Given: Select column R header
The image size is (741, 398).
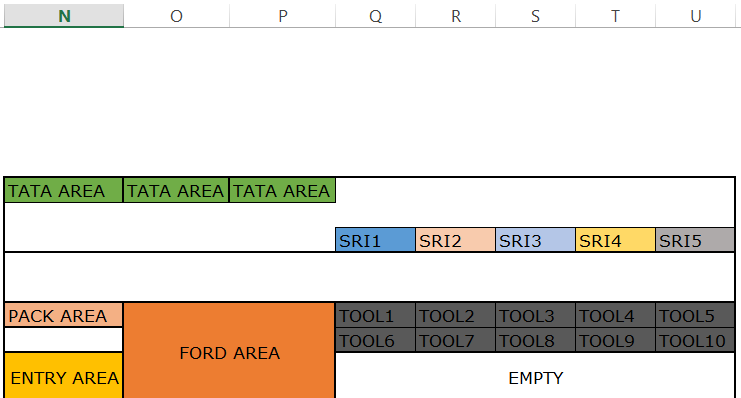Looking at the screenshot, I should (x=456, y=16).
